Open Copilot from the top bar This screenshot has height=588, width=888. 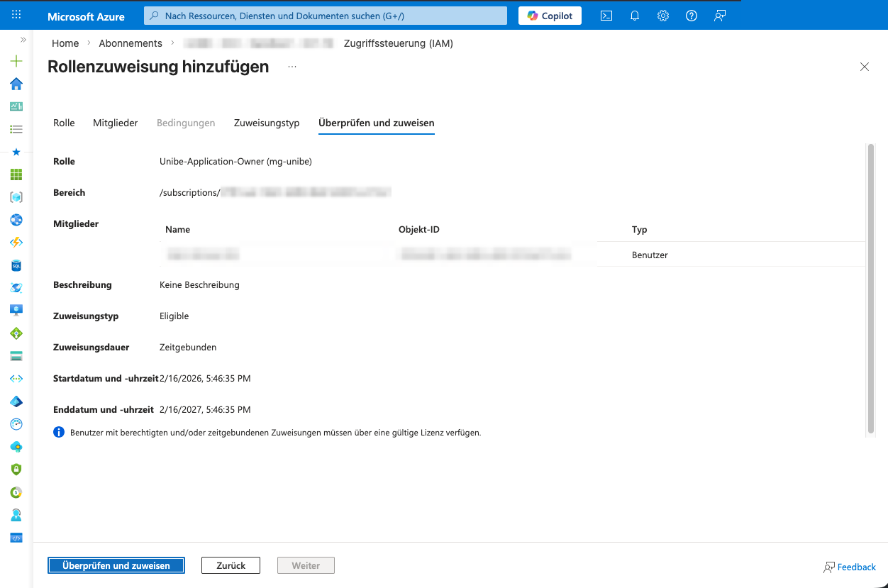(x=550, y=15)
